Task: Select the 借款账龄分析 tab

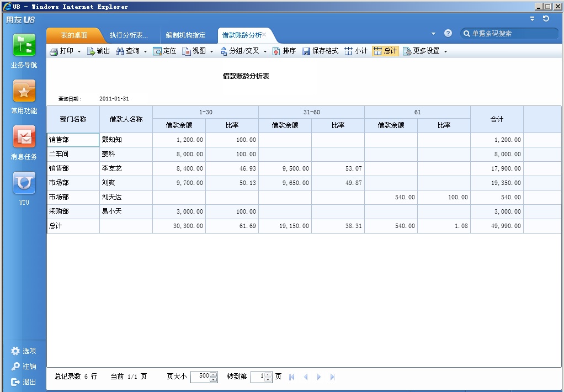Action: click(x=242, y=35)
